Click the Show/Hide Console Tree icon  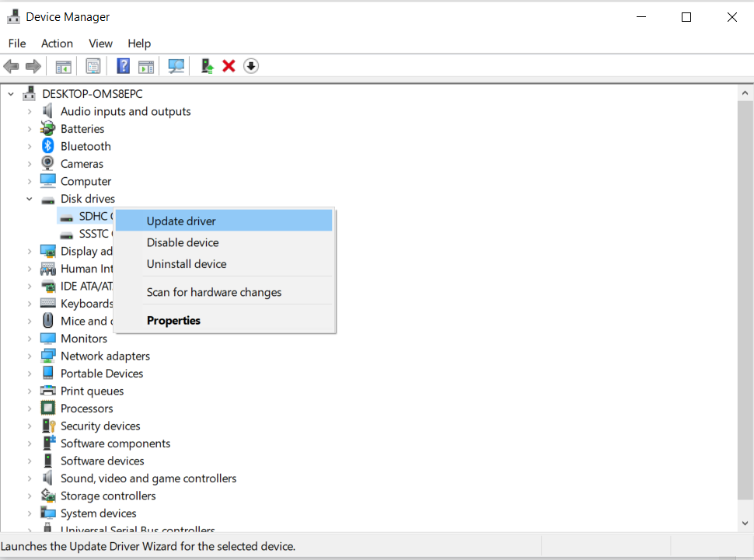63,65
